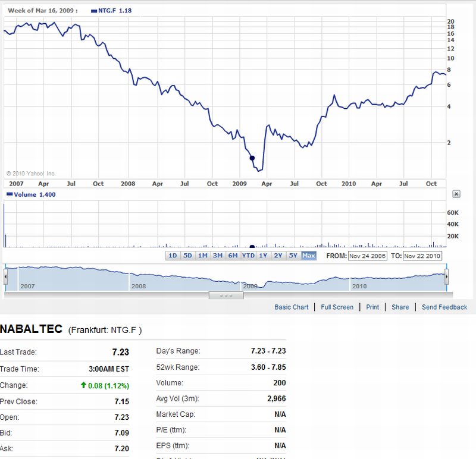Screen dimensions: 476x459
Task: Click the Market Cap N/A value
Action: pos(280,414)
